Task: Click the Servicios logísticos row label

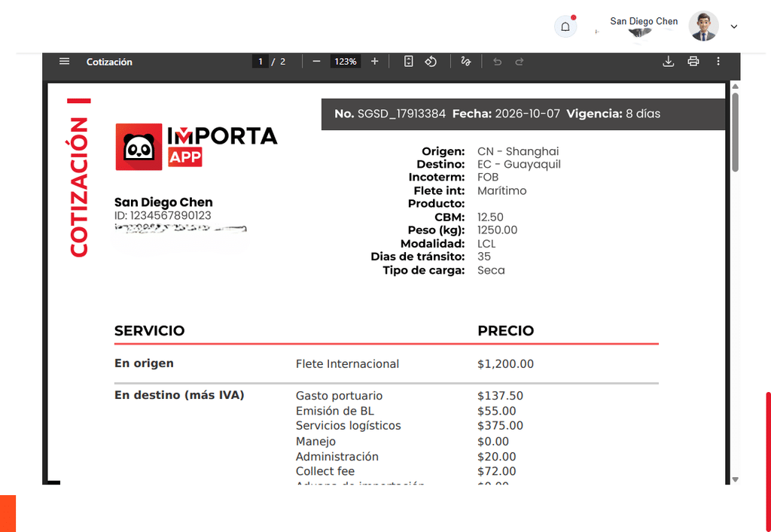Action: [348, 426]
